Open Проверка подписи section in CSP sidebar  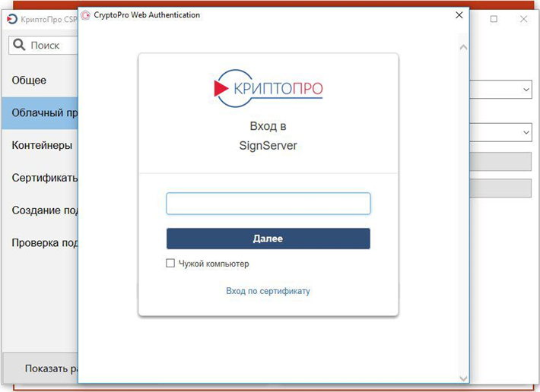40,243
